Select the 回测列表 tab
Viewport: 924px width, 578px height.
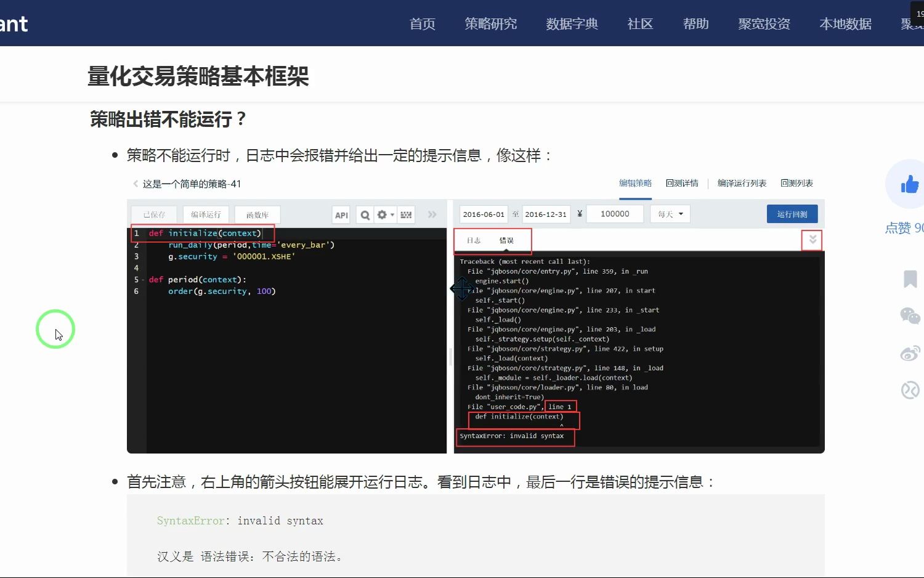point(796,183)
